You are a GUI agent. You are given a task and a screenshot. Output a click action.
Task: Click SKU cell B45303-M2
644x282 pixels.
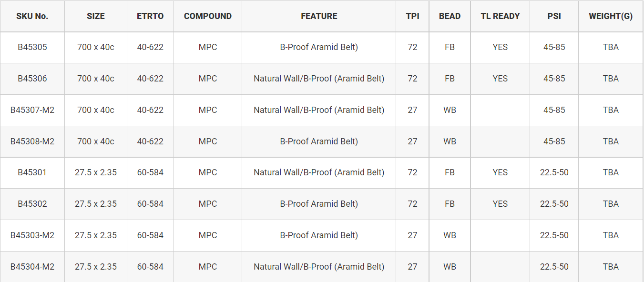point(32,235)
